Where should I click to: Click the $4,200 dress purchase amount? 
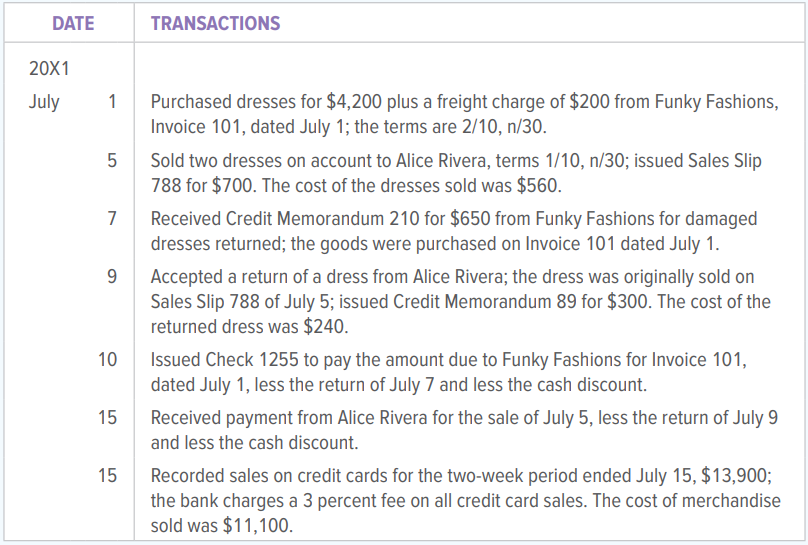(351, 102)
